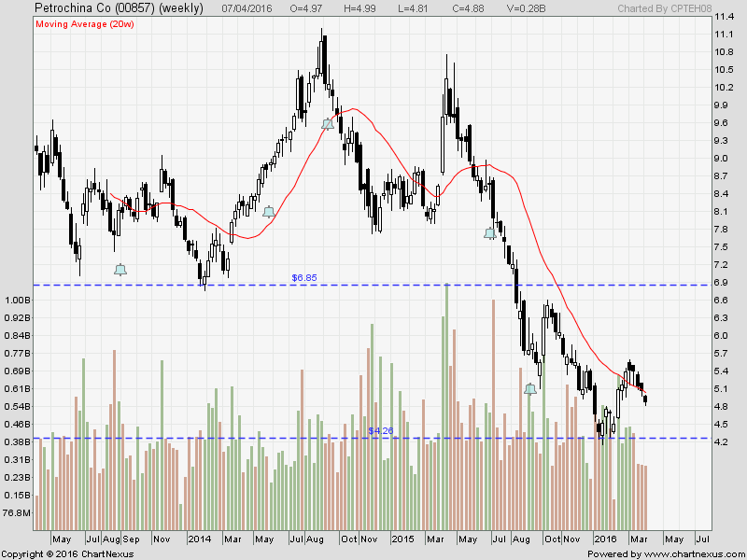Click the bell icon near July 2015 at 7.8
Viewport: 747px width, 560px height.
coord(489,232)
